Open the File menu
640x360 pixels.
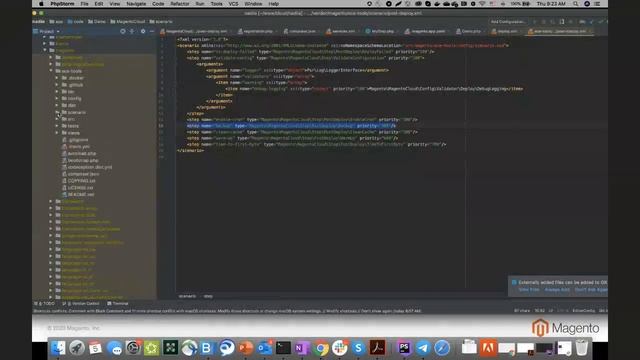(x=84, y=4)
